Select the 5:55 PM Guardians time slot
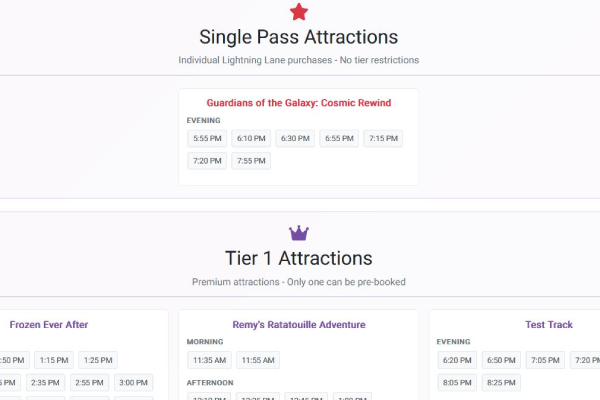600x400 pixels. pyautogui.click(x=206, y=139)
